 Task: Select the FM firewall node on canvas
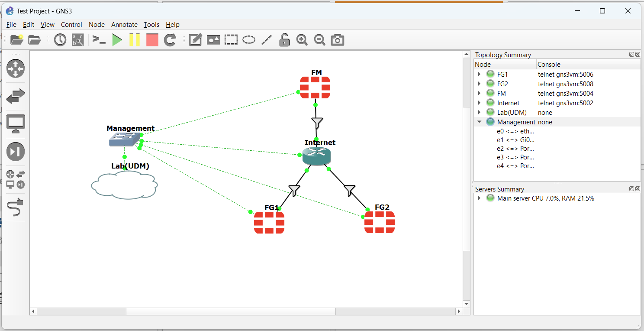tap(315, 88)
